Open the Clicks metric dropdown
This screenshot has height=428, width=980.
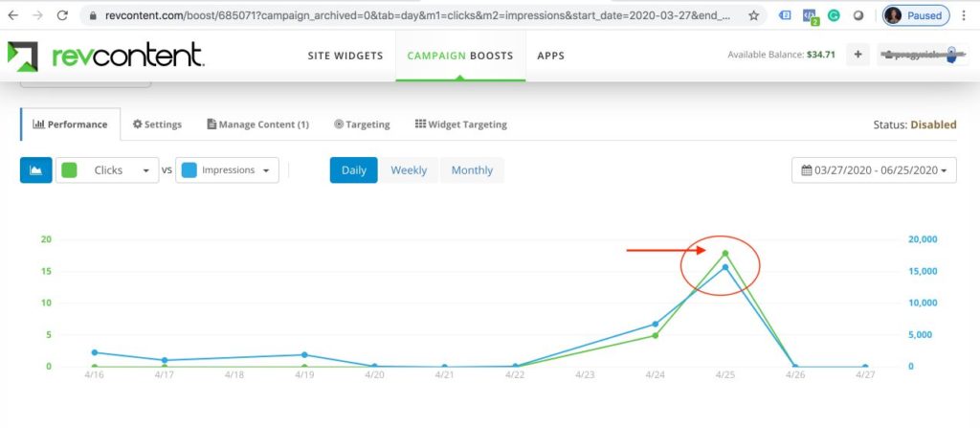(x=108, y=170)
